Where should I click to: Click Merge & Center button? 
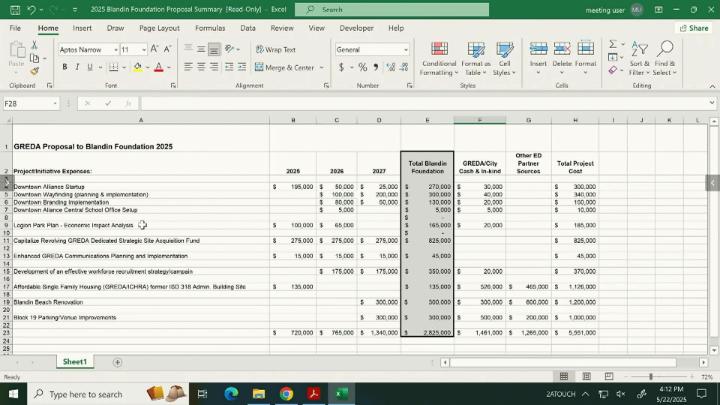[285, 68]
